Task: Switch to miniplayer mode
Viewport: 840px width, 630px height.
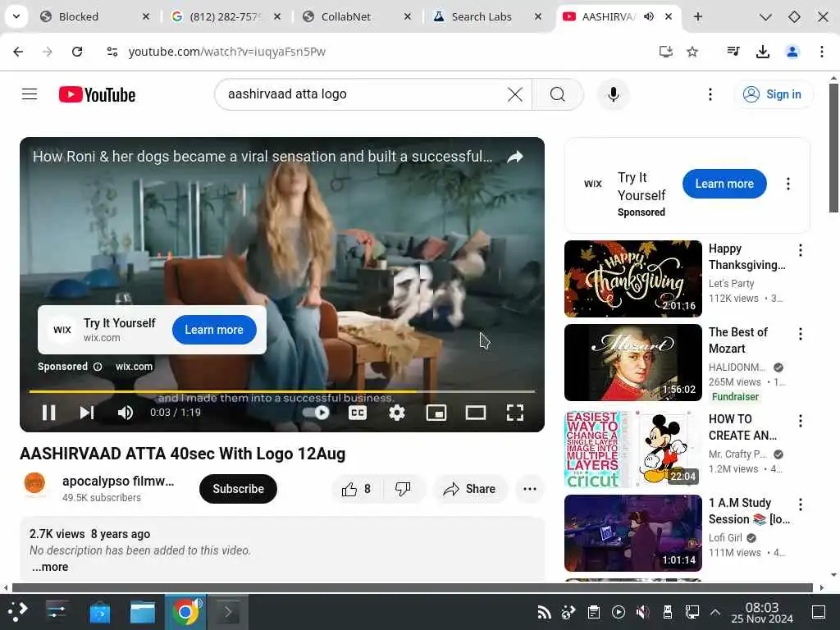Action: (436, 413)
